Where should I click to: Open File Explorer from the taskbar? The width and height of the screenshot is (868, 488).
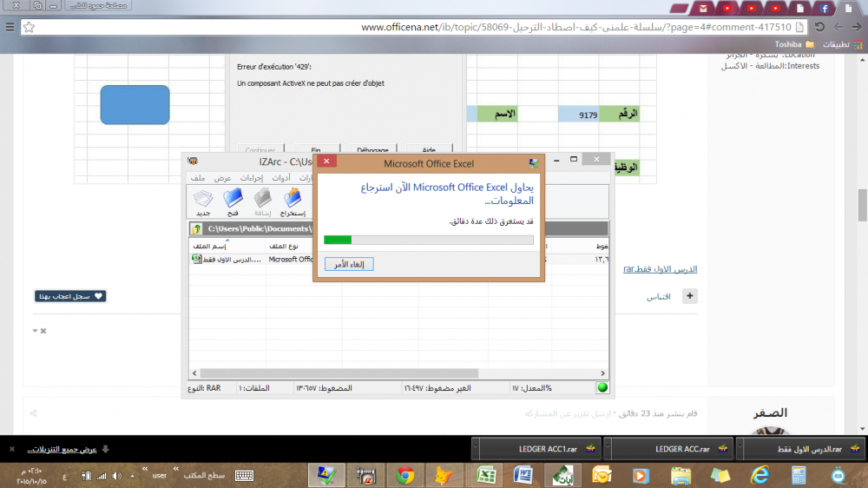tap(681, 475)
